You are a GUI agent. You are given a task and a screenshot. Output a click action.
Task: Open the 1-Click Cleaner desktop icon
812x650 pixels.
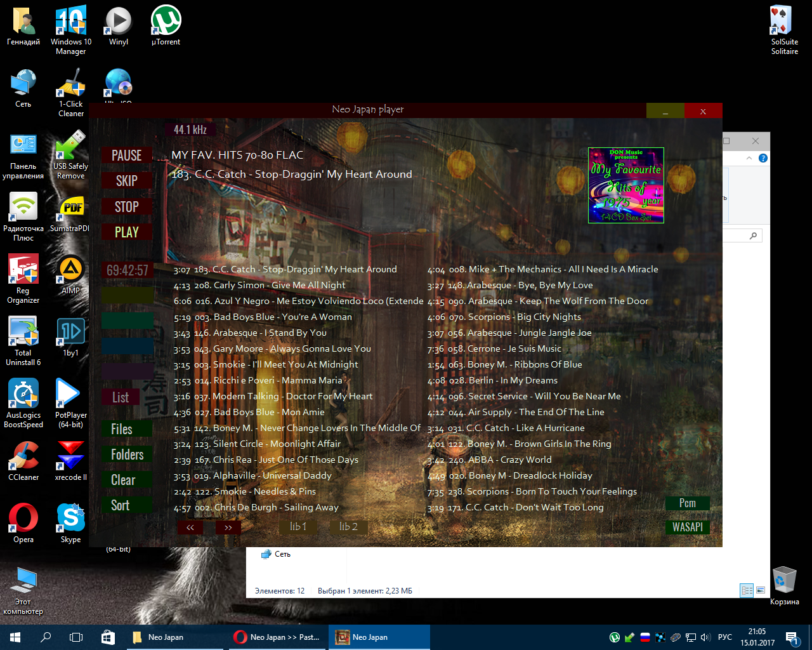(70, 93)
